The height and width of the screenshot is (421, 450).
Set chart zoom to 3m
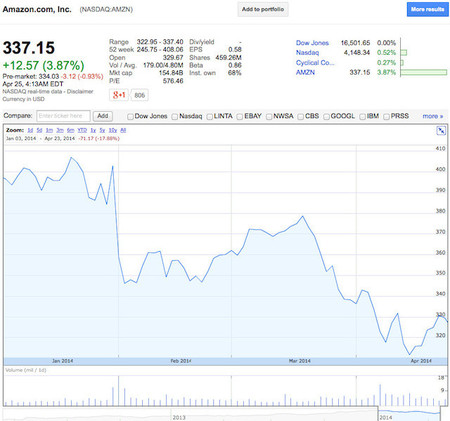coord(60,130)
